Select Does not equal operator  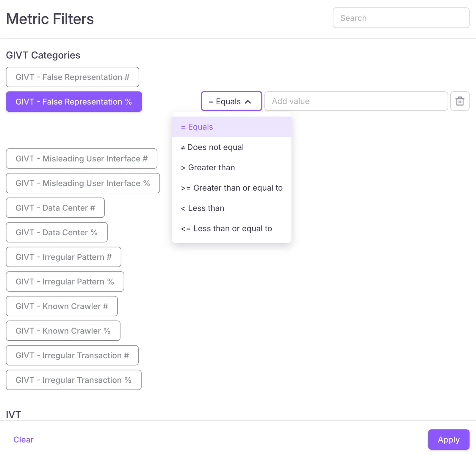coord(231,147)
